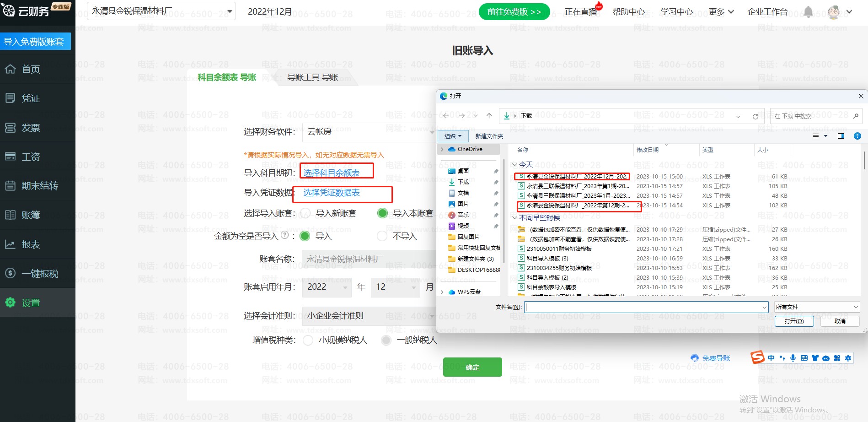Click the help icon in file dialog

[857, 136]
